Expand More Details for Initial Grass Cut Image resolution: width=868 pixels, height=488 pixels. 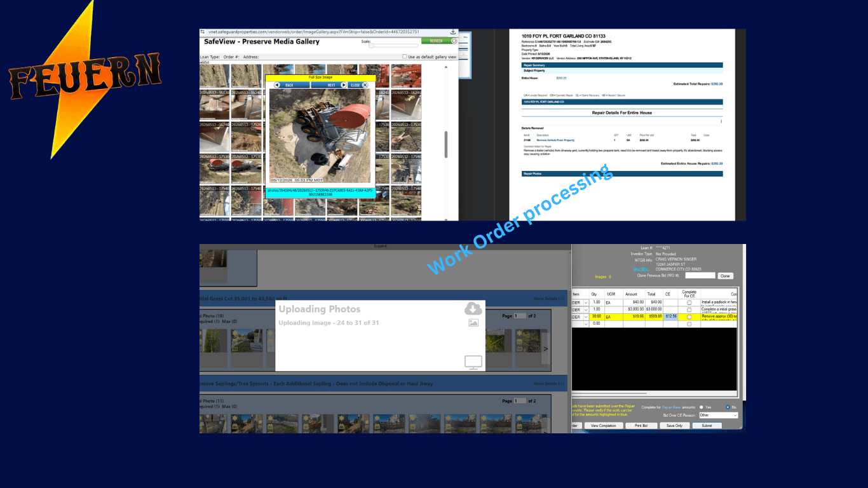[549, 299]
